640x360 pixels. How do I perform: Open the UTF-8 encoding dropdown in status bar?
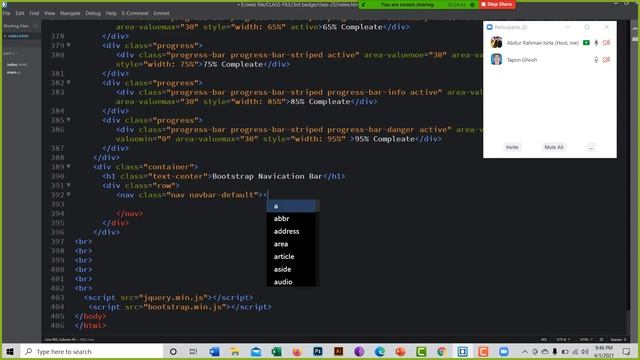point(563,340)
